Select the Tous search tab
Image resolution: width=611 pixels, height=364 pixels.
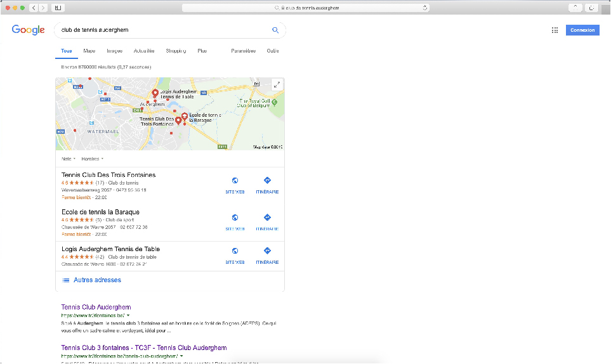(x=67, y=51)
